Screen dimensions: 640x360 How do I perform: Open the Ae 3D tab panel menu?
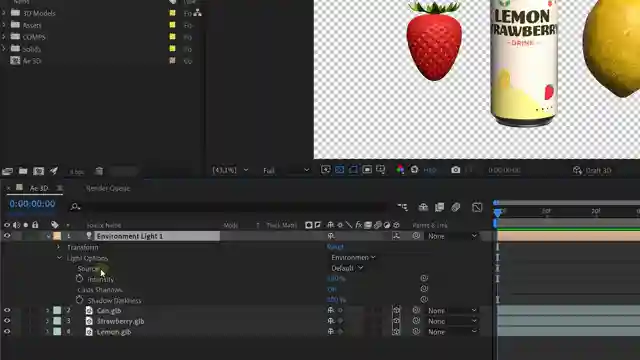pos(60,188)
